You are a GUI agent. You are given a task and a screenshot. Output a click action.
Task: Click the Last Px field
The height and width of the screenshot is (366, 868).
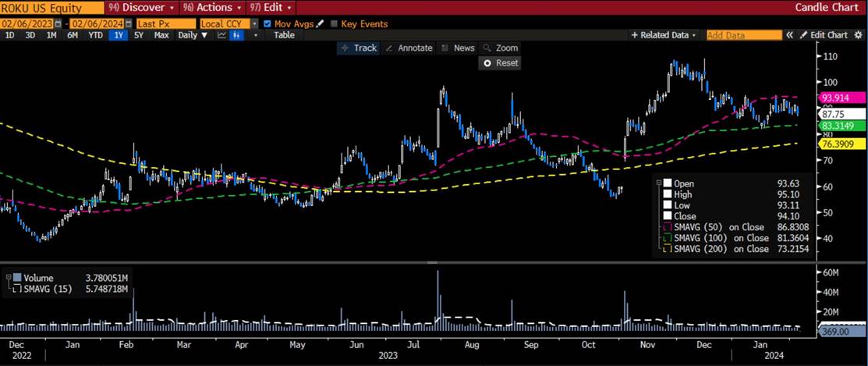(x=165, y=24)
